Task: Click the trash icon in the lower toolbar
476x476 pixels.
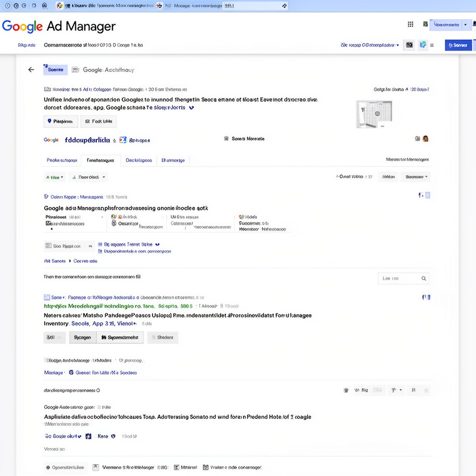Action: [x=346, y=390]
